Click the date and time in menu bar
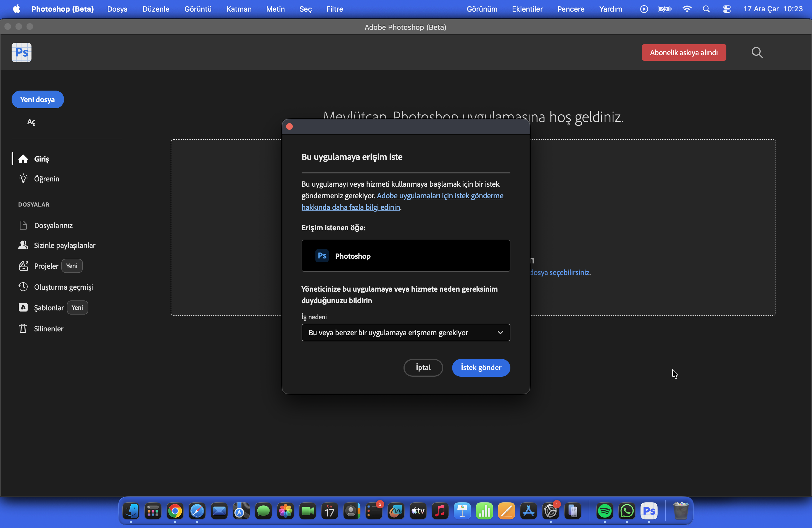Viewport: 812px width, 528px height. 773,9
